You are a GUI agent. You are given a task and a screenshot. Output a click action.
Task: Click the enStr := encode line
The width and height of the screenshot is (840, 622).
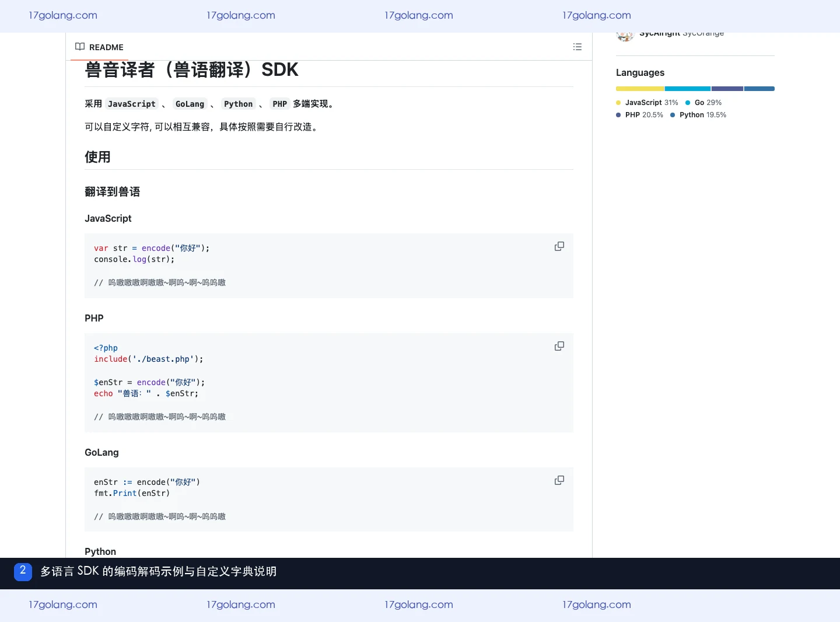tap(147, 483)
